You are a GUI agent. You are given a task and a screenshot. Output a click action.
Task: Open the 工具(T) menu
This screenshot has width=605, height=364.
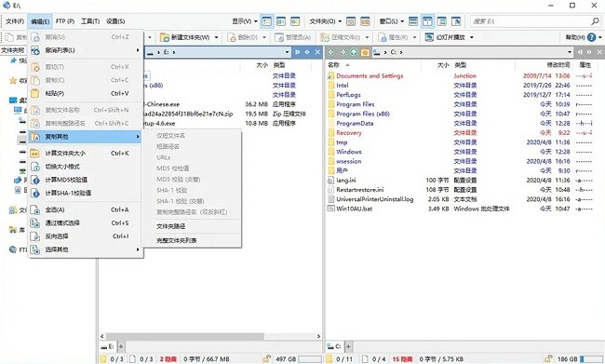tap(90, 21)
